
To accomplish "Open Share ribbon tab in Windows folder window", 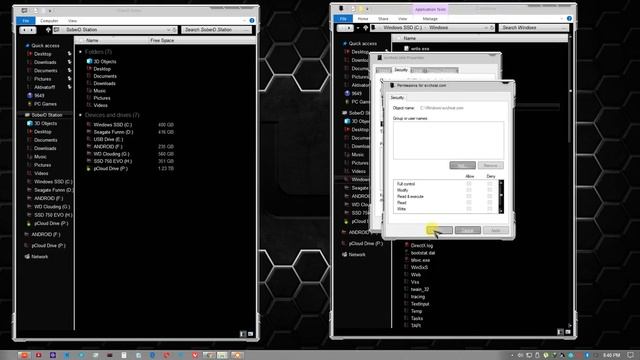I will [x=383, y=19].
